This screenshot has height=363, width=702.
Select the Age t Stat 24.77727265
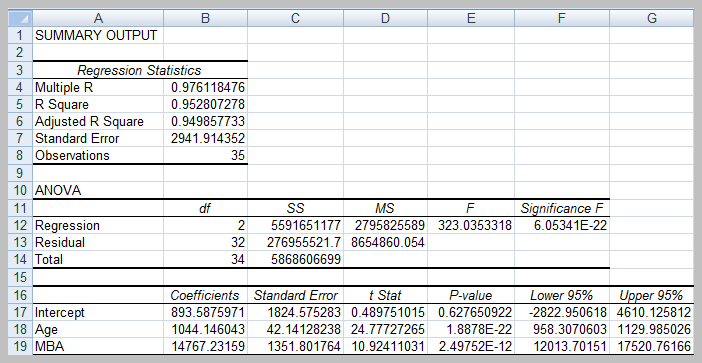click(385, 329)
